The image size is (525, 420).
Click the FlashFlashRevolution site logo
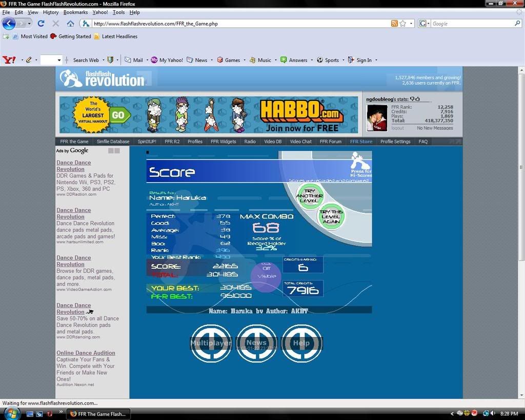click(103, 78)
